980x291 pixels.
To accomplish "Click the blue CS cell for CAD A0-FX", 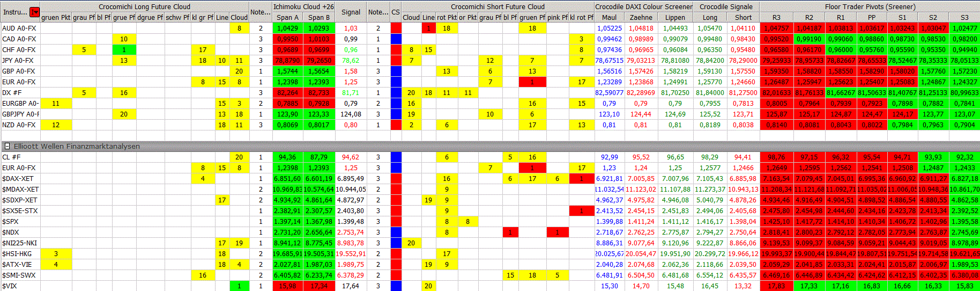I will coord(396,39).
